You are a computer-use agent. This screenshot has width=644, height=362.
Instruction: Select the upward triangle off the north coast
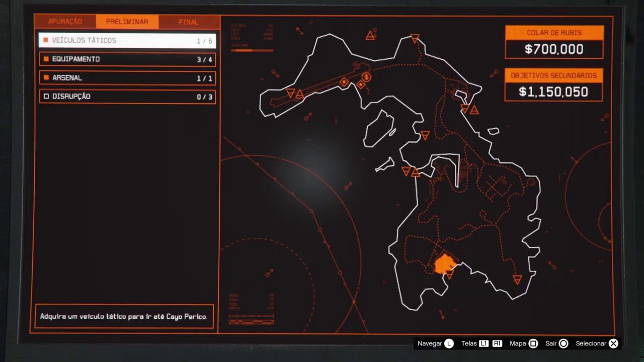(x=370, y=36)
